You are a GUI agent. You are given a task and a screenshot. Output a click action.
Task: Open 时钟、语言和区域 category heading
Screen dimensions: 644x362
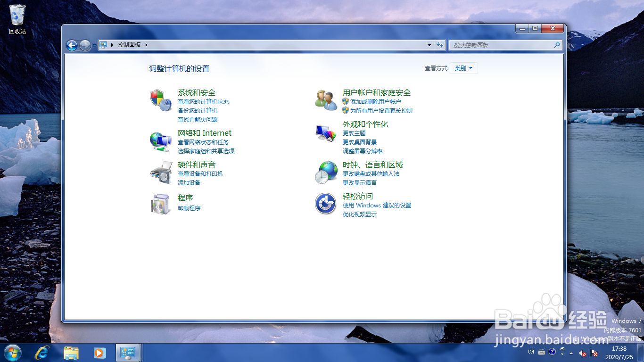[373, 165]
